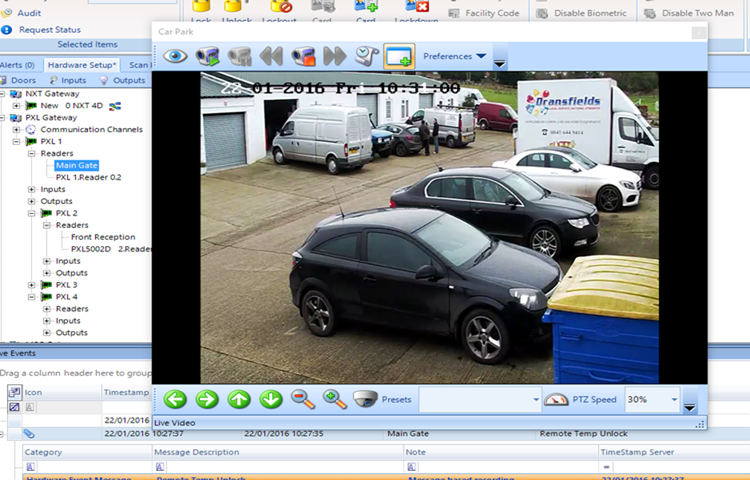Collapse the PXL 2 tree node
The width and height of the screenshot is (750, 480).
(32, 213)
